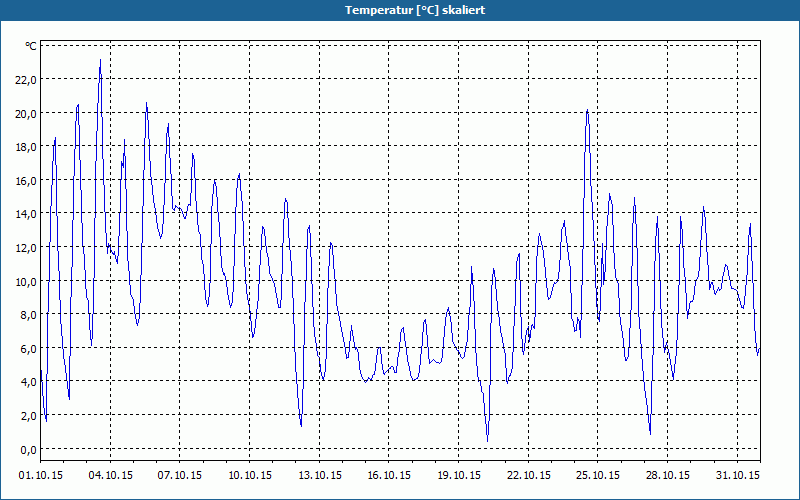
Task: Click the chart title 'Temperatur [°C] skaliert'
Action: (415, 10)
